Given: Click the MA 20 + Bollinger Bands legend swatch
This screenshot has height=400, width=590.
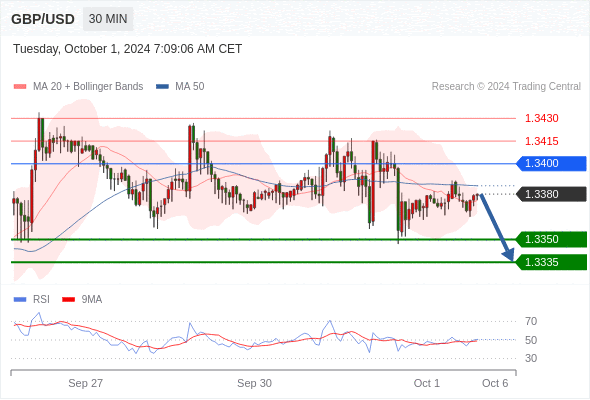Looking at the screenshot, I should coord(20,87).
